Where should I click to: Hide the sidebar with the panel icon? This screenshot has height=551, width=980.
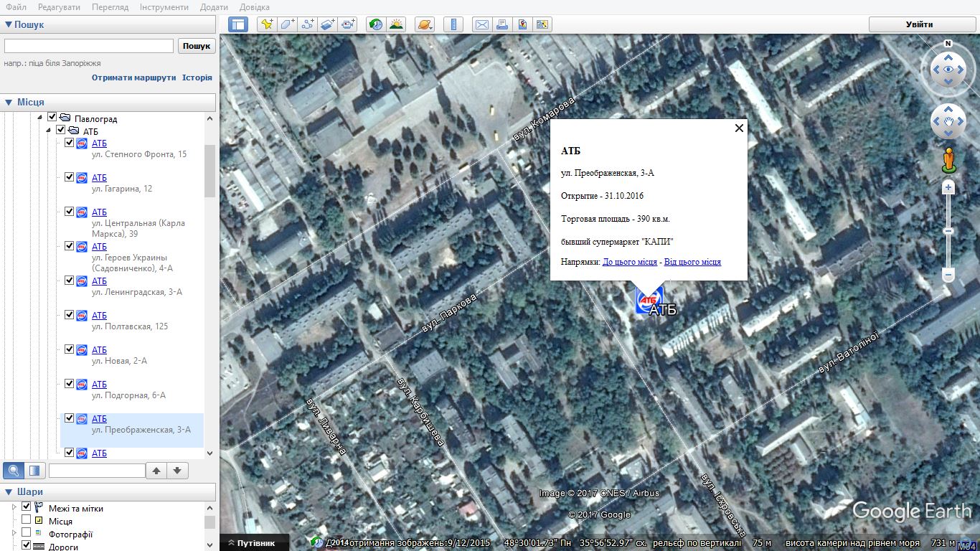point(237,24)
